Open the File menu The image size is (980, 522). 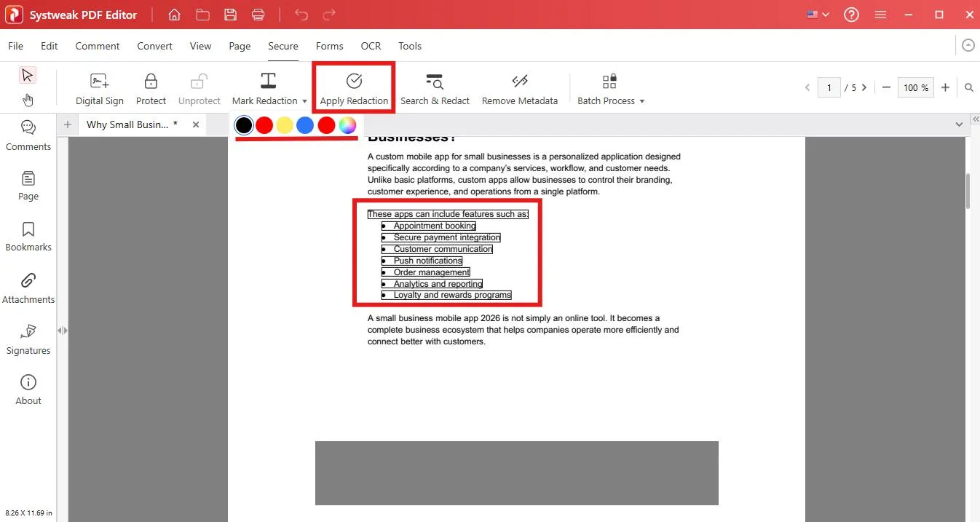pyautogui.click(x=15, y=46)
